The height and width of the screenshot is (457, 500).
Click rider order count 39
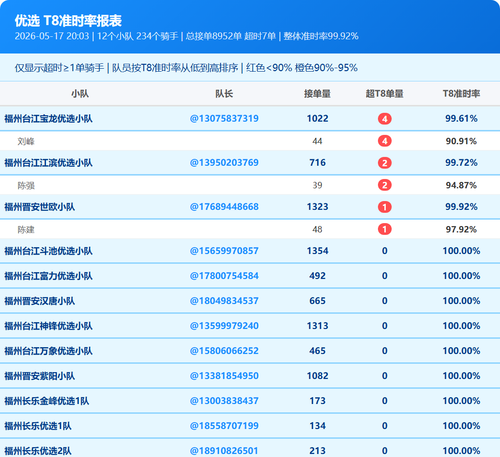pyautogui.click(x=317, y=185)
